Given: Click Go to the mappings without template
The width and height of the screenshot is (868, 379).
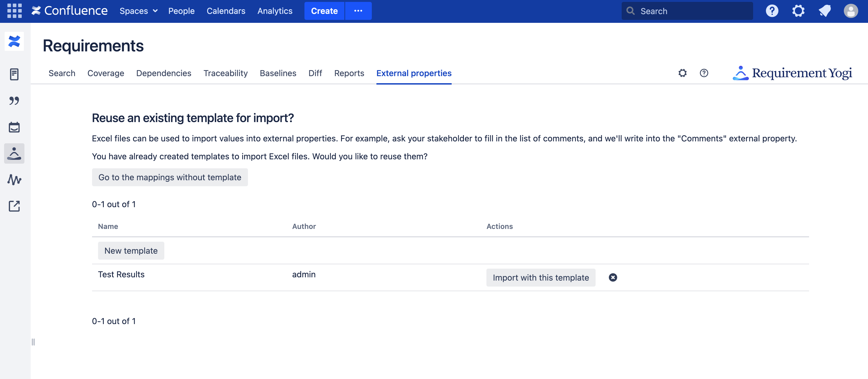Looking at the screenshot, I should pos(170,177).
